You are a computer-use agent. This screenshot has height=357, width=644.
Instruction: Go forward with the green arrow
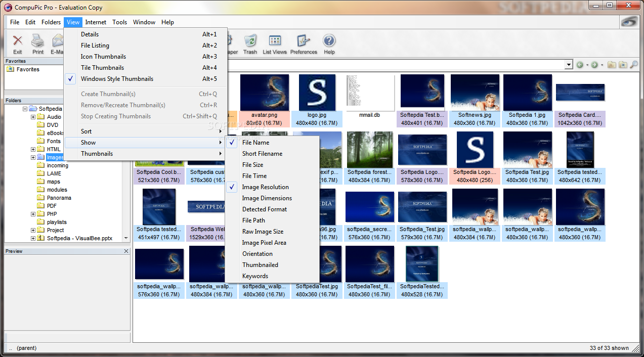[x=594, y=65]
